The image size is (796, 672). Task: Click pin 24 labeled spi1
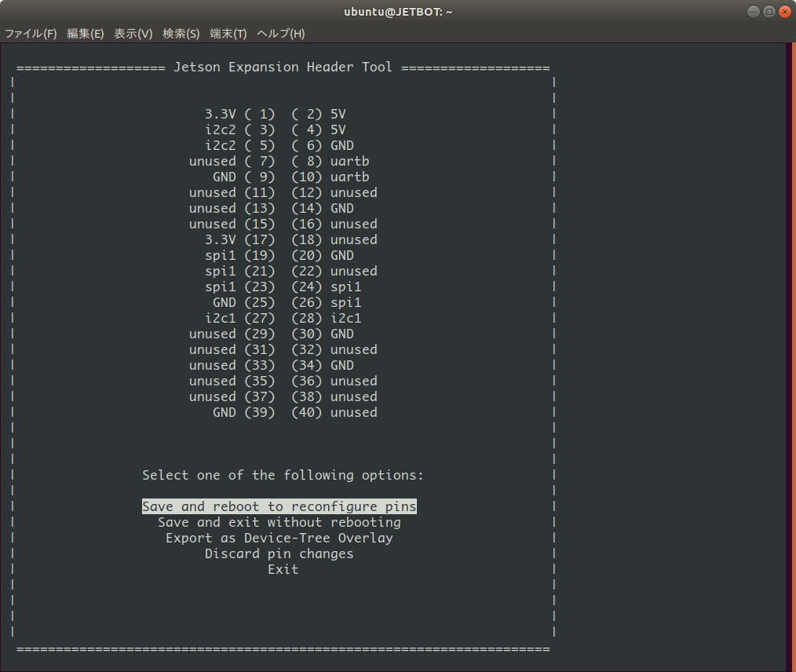tap(327, 287)
